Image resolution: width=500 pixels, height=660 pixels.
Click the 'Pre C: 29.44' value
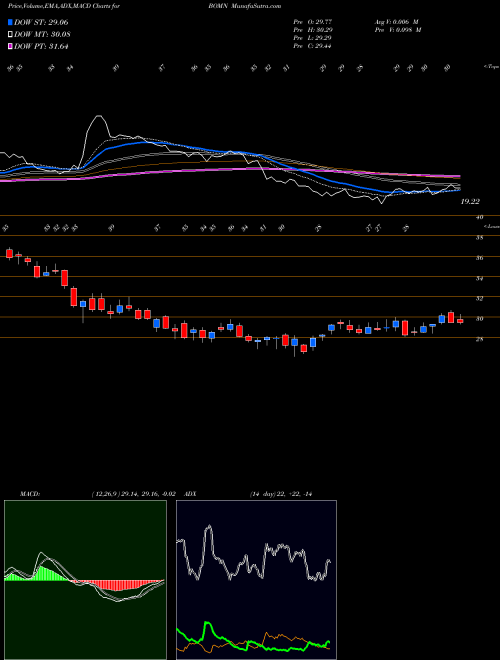(312, 46)
